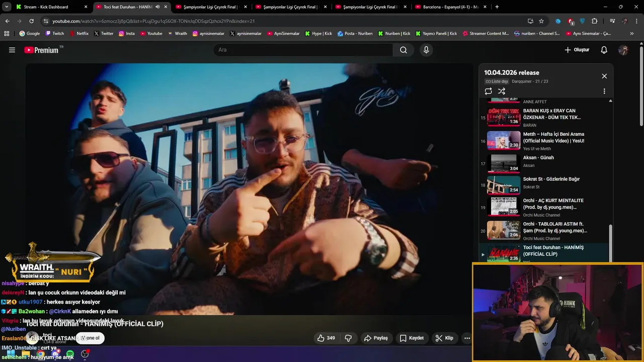The width and height of the screenshot is (644, 362).
Task: Reload the YouTube page
Action: pos(31,21)
